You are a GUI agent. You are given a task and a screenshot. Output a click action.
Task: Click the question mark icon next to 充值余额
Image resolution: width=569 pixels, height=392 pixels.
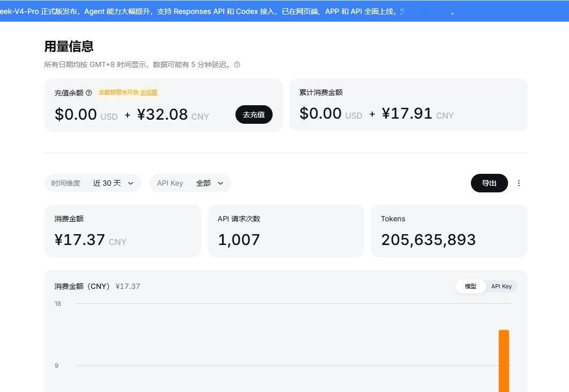pyautogui.click(x=89, y=93)
